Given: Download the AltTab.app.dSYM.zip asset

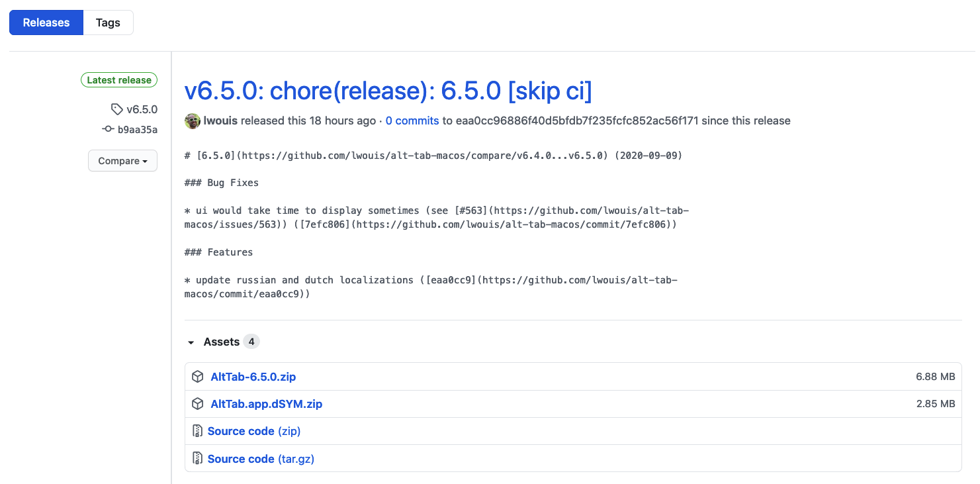Looking at the screenshot, I should (x=267, y=403).
